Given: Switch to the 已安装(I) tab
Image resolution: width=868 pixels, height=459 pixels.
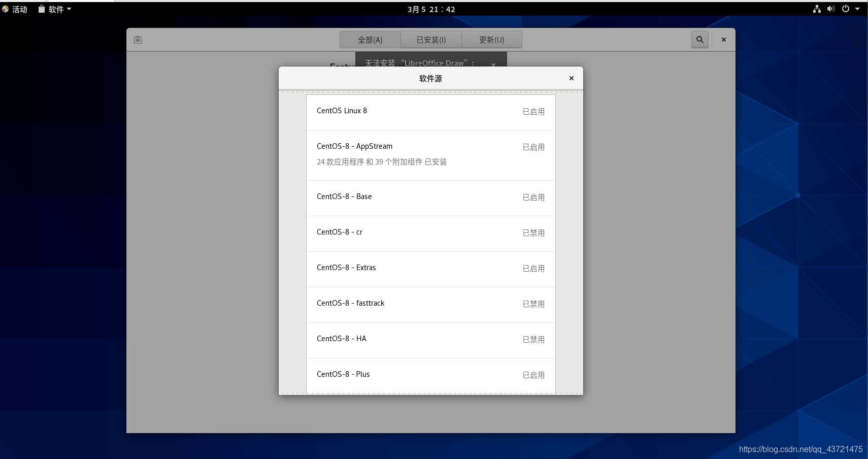Looking at the screenshot, I should point(431,40).
